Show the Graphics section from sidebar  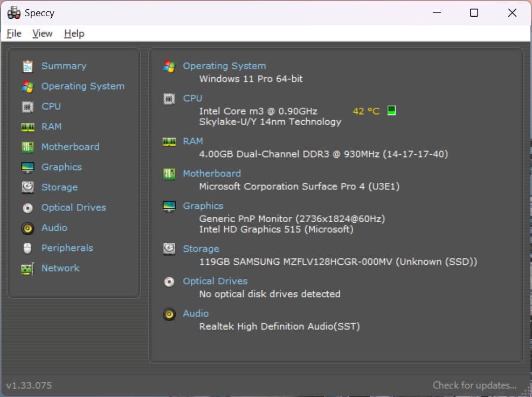pyautogui.click(x=61, y=167)
